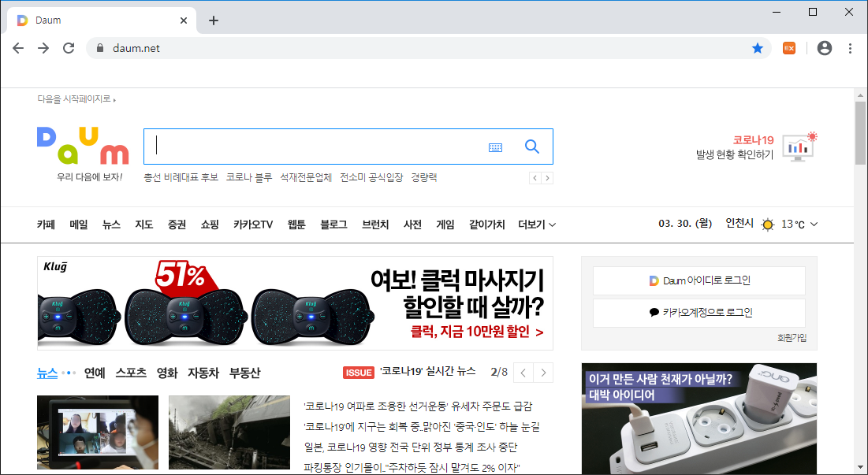Image resolution: width=868 pixels, height=475 pixels.
Task: Select the 연예 tab
Action: point(95,373)
